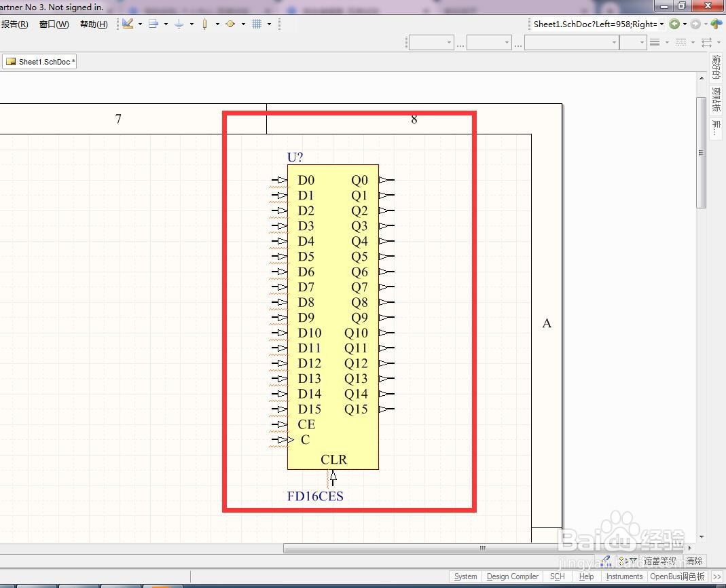Click the 遮盖等级 mask level button
Screen dimensions: 726x588
click(660, 561)
